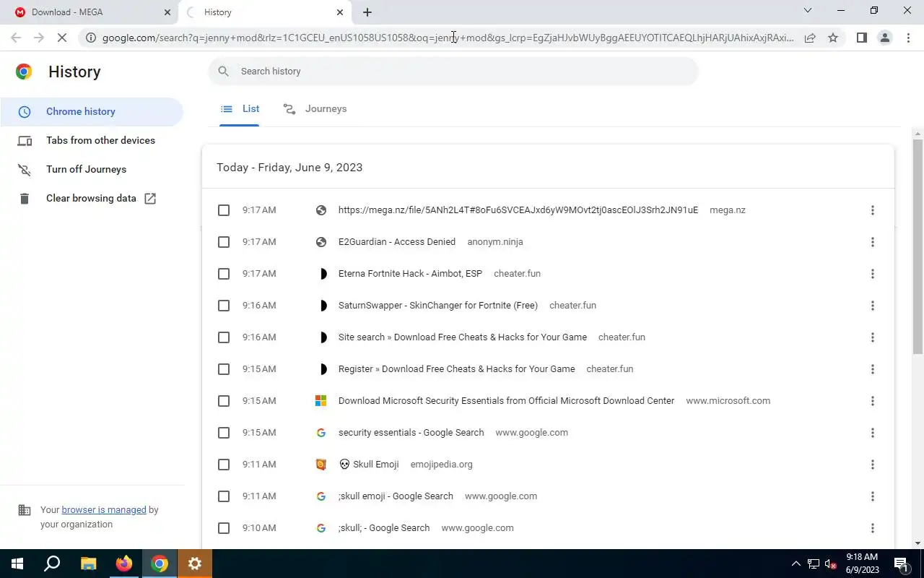Open Download Microsoft Security Essentials link
924x578 pixels.
pyautogui.click(x=506, y=401)
